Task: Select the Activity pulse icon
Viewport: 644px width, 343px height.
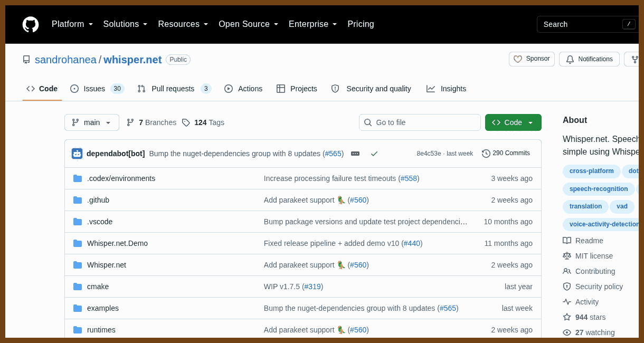Action: [567, 302]
